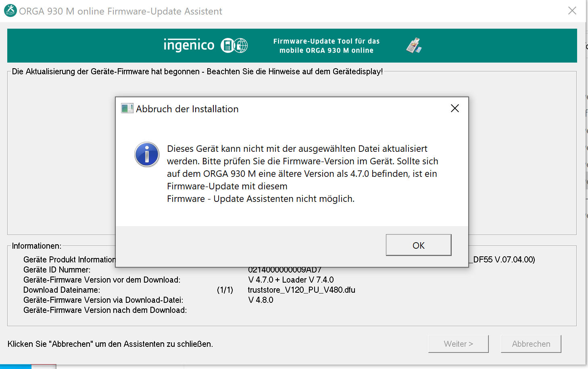Click the 'Informationen:' group heading
Viewport: 588px width, 369px height.
pyautogui.click(x=37, y=246)
